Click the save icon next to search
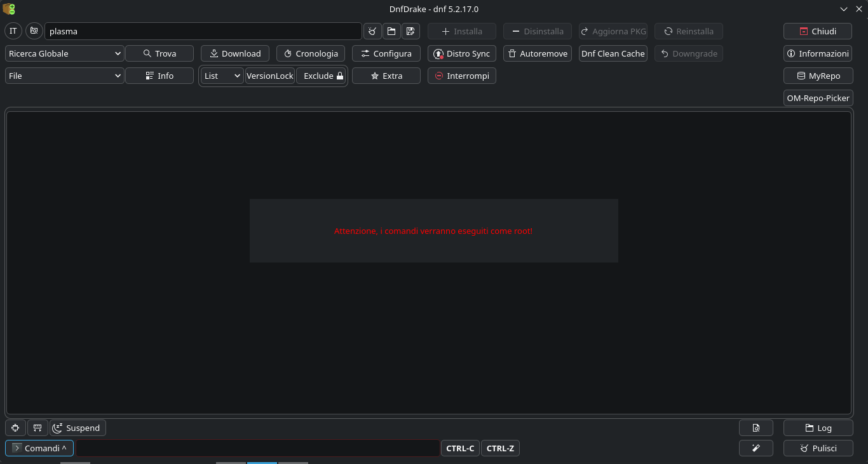 410,31
